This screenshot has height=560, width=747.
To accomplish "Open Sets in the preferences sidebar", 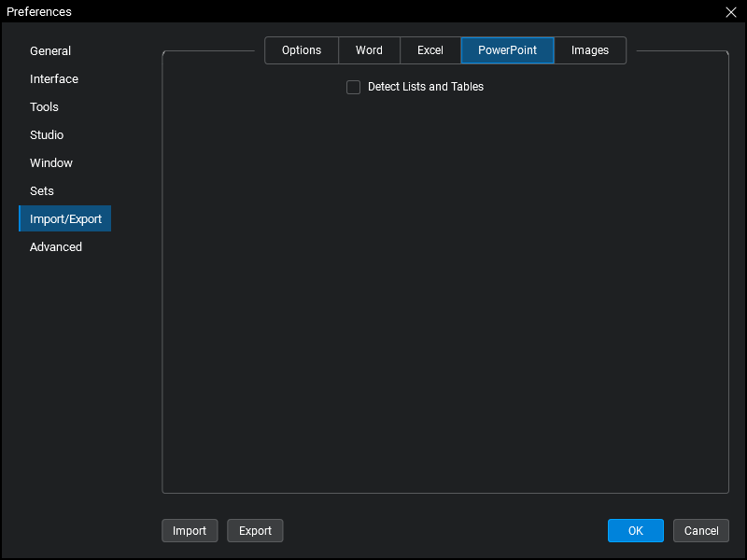I will point(42,191).
